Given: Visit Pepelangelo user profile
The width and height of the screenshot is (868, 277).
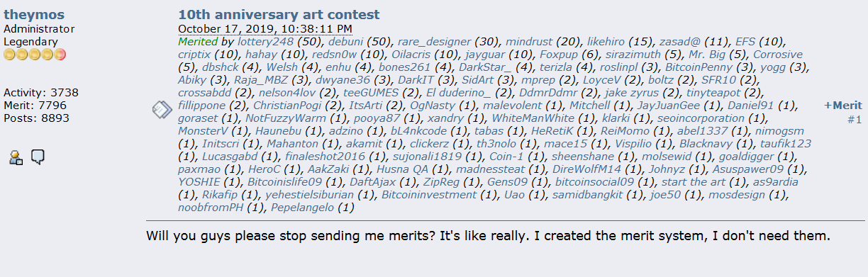Looking at the screenshot, I should (301, 208).
